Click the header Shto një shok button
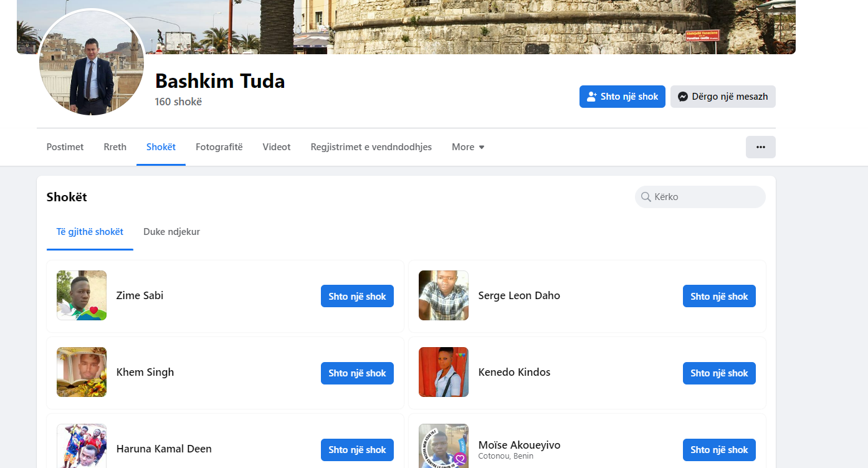Viewport: 868px width, 468px height. click(x=622, y=97)
